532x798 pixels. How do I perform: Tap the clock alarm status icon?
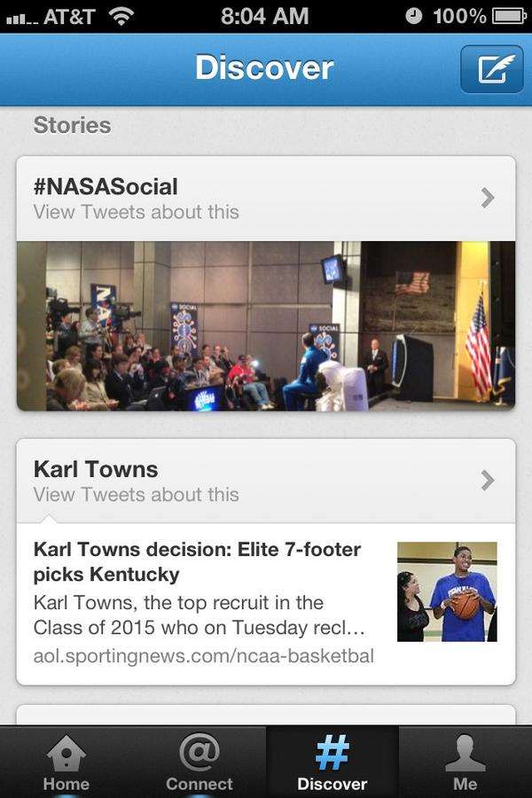coord(413,16)
